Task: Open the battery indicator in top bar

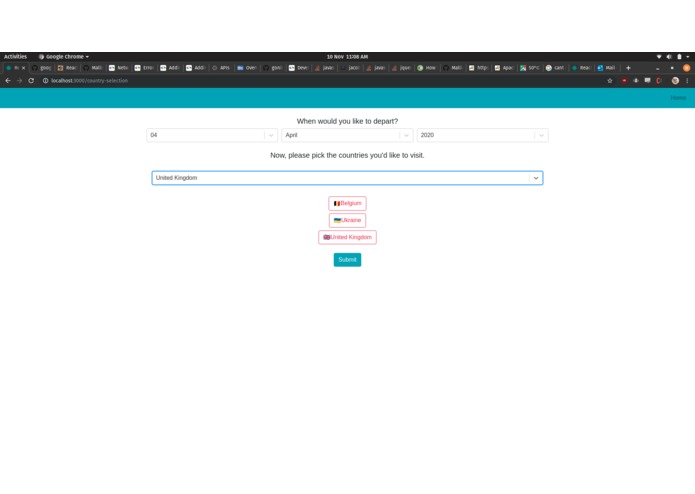Action: [679, 57]
